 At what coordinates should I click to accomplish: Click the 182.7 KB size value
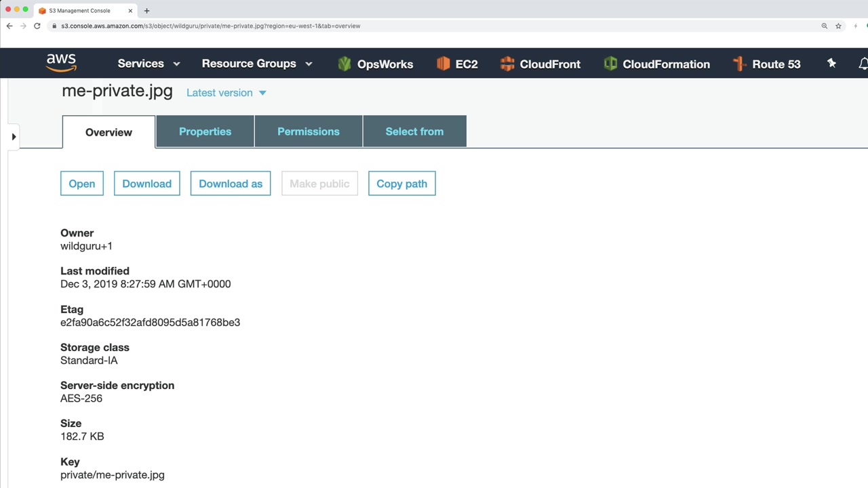click(x=82, y=436)
